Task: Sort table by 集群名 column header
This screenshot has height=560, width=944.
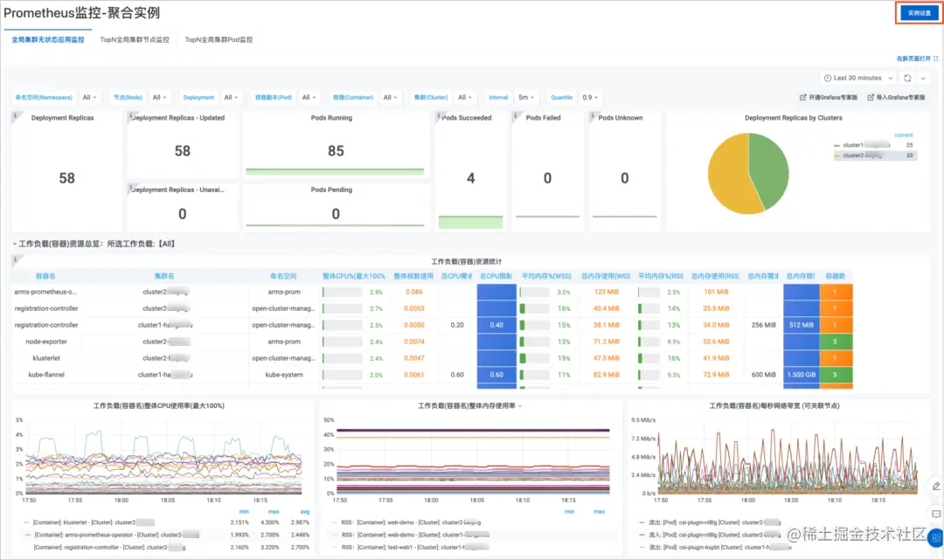Action: [164, 276]
